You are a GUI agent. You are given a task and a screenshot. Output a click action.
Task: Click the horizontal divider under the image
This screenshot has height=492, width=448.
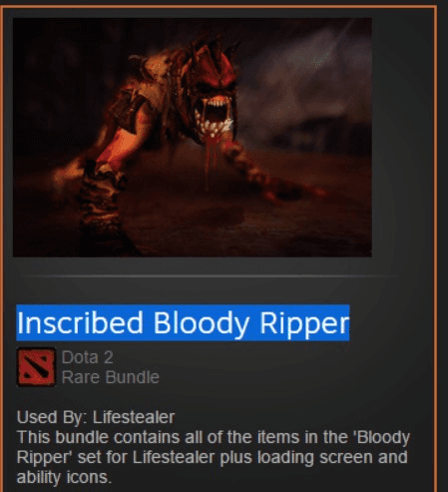coord(210,276)
